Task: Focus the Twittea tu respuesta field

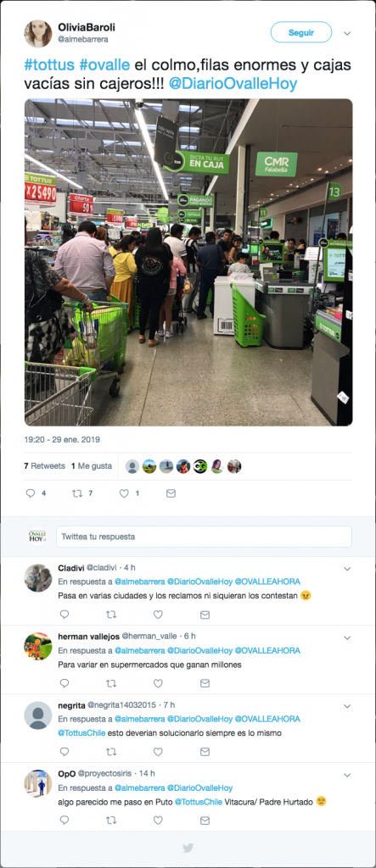Action: tap(204, 537)
